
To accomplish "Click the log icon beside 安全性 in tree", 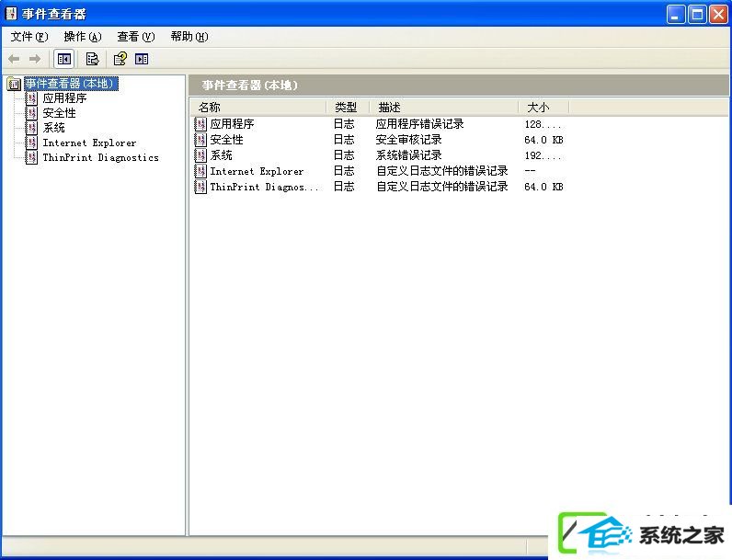I will pyautogui.click(x=32, y=113).
